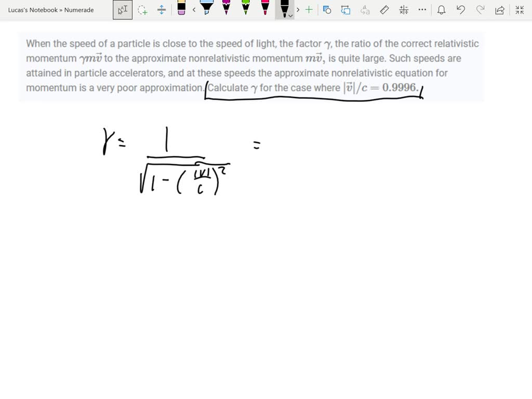Click the insert space tool
532x399 pixels.
coord(162,10)
